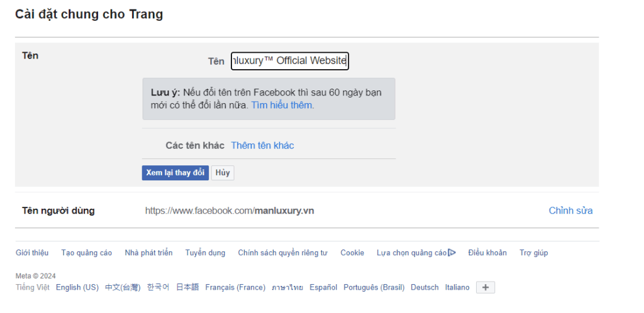The height and width of the screenshot is (313, 644).
Task: Click 'Thêm tên khác' to add another name
Action: (x=262, y=145)
